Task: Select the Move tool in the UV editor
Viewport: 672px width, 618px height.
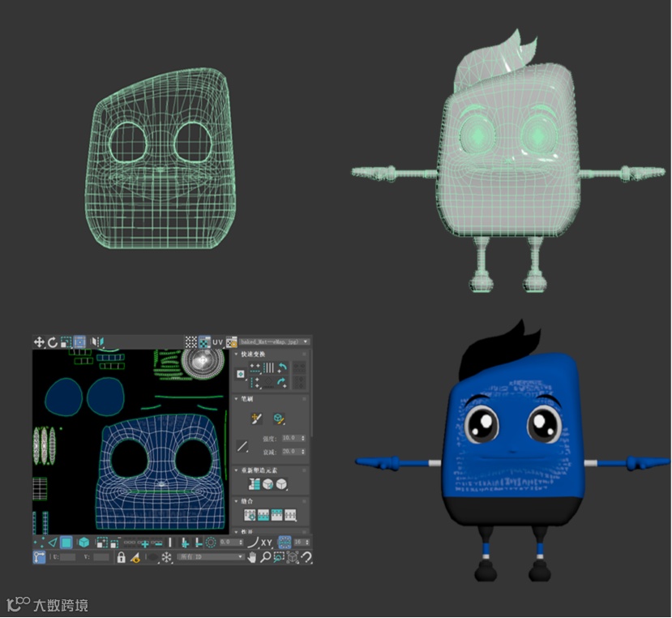Action: point(39,342)
